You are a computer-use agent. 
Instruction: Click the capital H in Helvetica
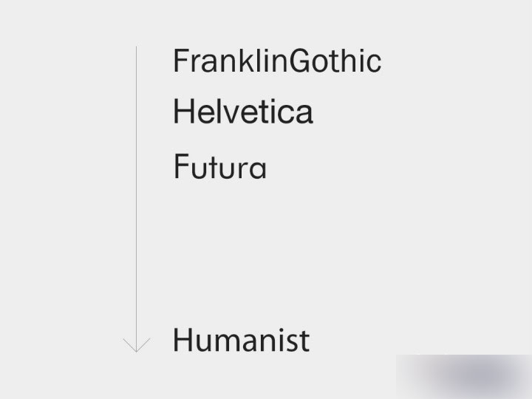[183, 112]
